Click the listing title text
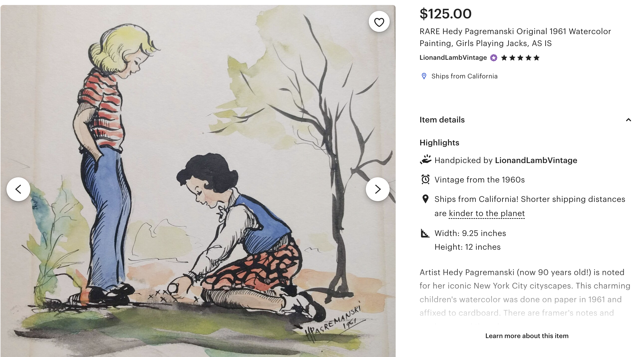This screenshot has height=357, width=644. tap(515, 37)
